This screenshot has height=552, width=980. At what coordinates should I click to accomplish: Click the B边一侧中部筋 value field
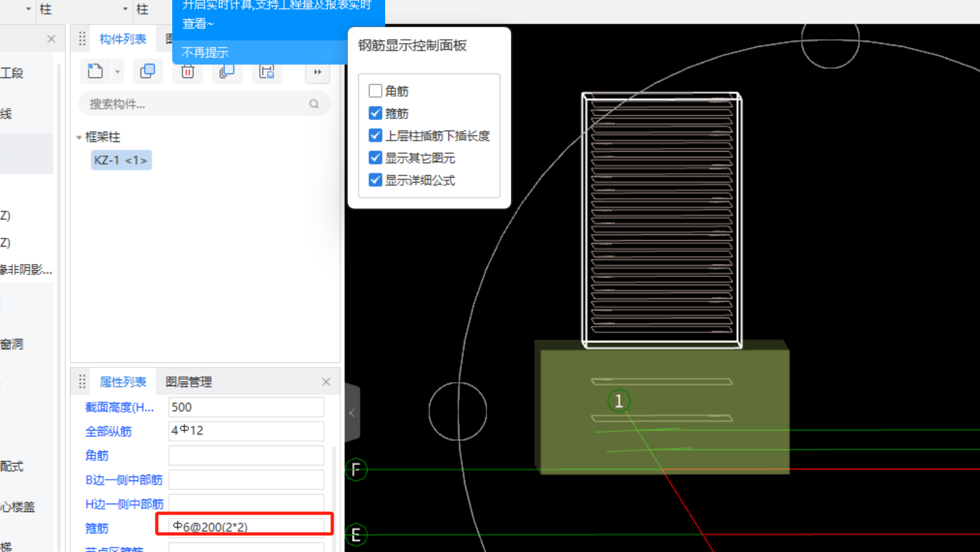tap(246, 480)
